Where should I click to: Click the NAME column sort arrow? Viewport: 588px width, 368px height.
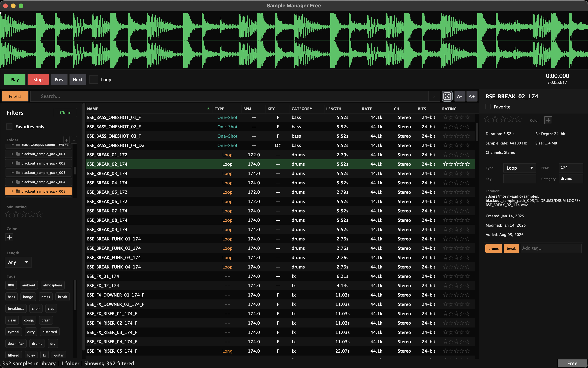point(208,109)
